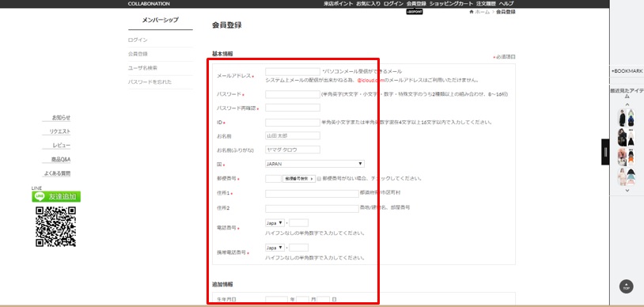Open second recently viewed item thumbnail
The height and width of the screenshot is (307, 644).
(x=627, y=137)
